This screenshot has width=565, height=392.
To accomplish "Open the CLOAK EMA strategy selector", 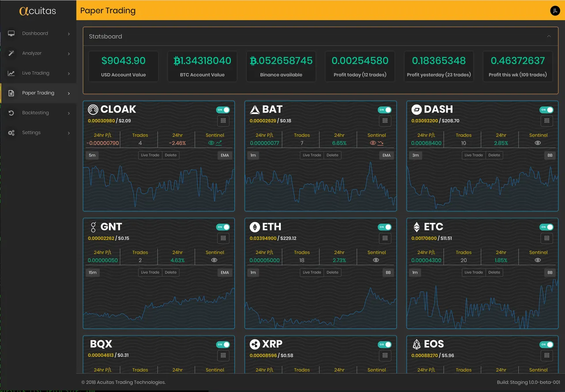I will (x=225, y=155).
